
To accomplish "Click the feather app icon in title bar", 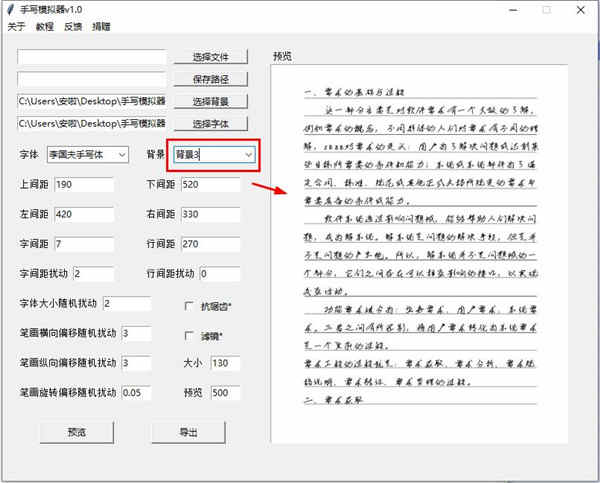I will tap(11, 10).
